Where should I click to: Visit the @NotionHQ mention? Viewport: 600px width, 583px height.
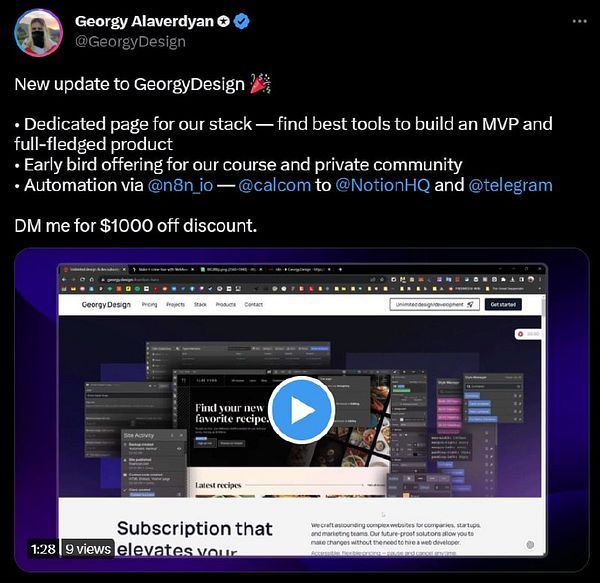383,185
